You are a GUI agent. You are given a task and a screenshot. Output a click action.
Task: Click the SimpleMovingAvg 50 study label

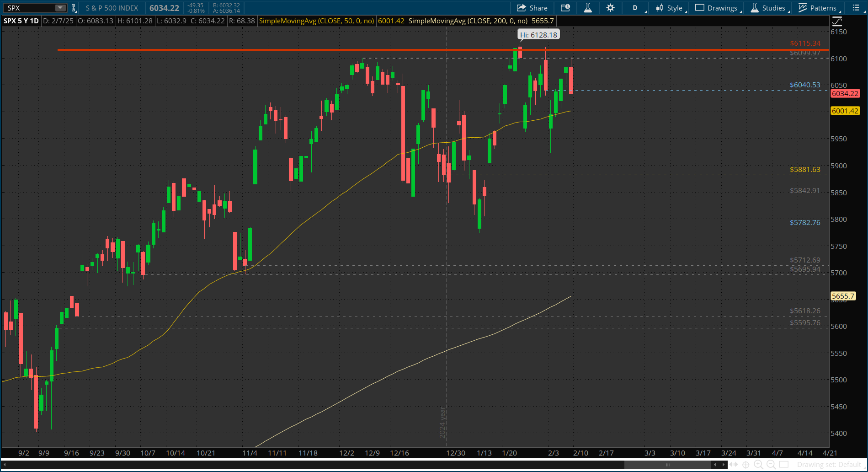point(317,21)
